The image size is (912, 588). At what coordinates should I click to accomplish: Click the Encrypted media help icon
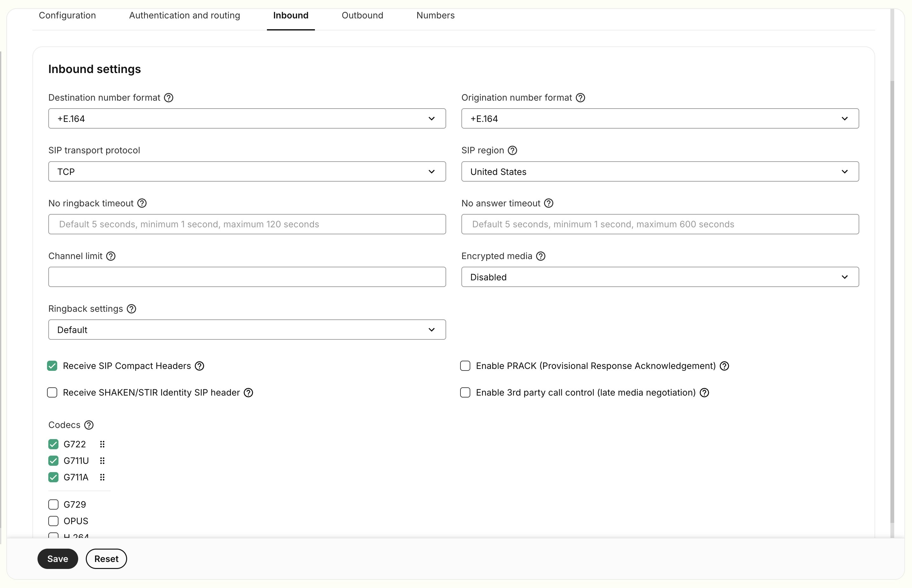(x=541, y=256)
